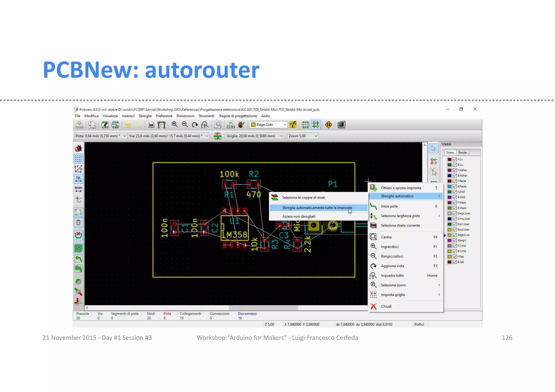The image size is (555, 392).
Task: Click Inquadra tutto entry
Action: [406, 276]
